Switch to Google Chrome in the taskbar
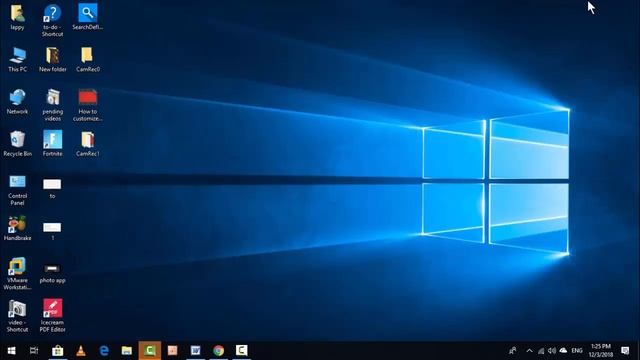The image size is (640, 360). click(218, 351)
